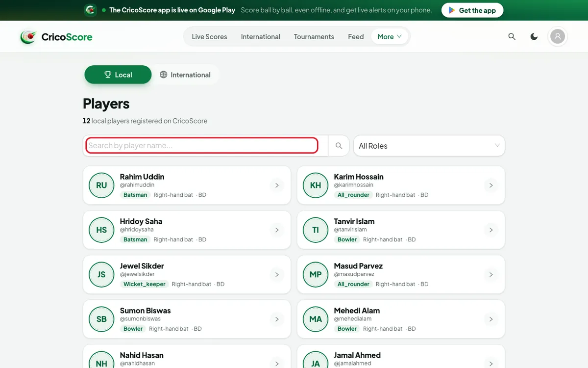Image resolution: width=588 pixels, height=368 pixels.
Task: Click Tanvir Islam's Bowler role tag
Action: (x=347, y=239)
